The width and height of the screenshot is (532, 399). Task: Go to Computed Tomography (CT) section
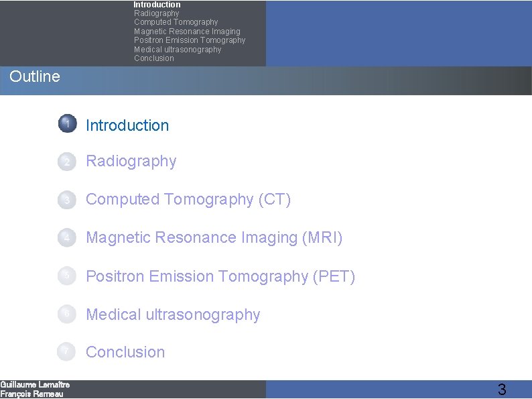coord(188,200)
